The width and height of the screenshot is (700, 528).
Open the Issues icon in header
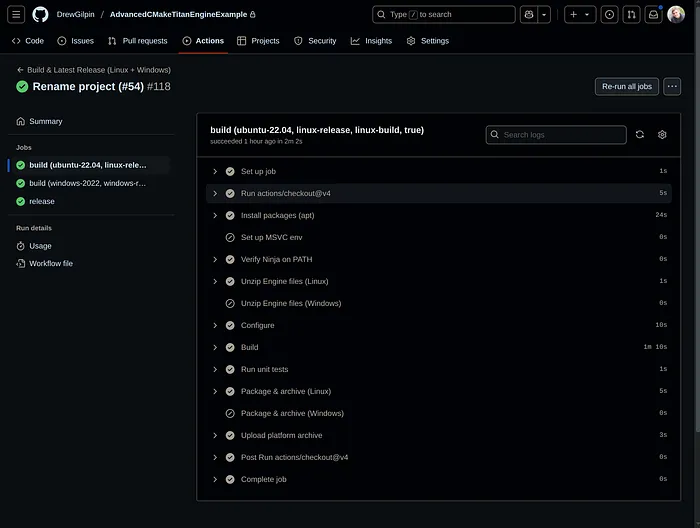click(609, 14)
